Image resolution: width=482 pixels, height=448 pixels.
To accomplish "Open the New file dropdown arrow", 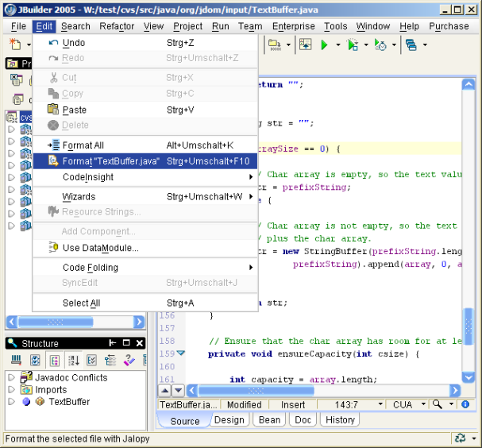I will click(x=29, y=45).
